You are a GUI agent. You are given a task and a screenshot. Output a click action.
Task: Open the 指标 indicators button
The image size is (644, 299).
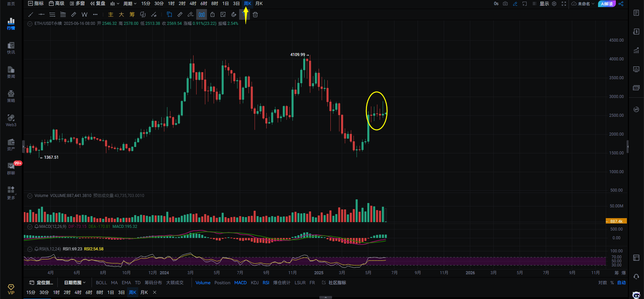pos(36,3)
